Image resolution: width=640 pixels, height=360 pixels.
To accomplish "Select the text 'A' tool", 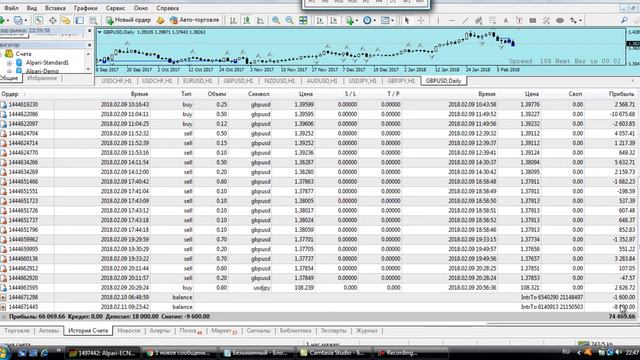I will pyautogui.click(x=506, y=20).
